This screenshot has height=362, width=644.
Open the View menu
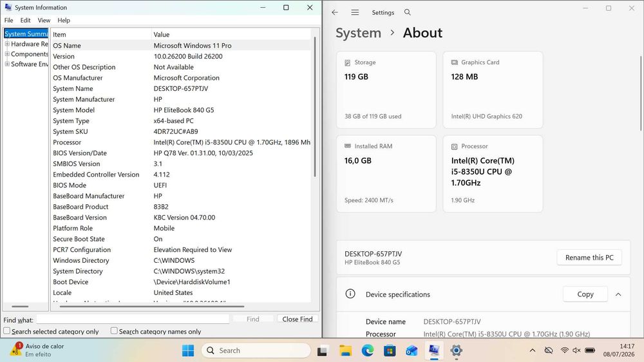tap(44, 20)
